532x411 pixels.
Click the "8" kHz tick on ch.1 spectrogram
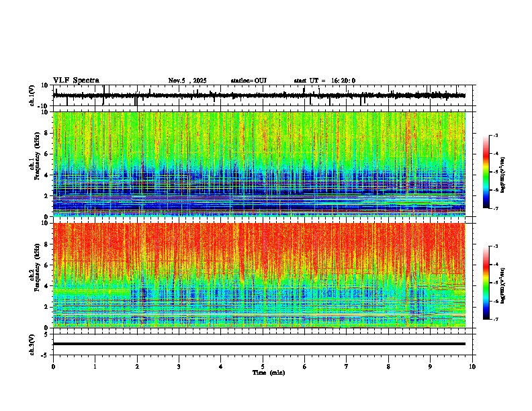[46, 133]
